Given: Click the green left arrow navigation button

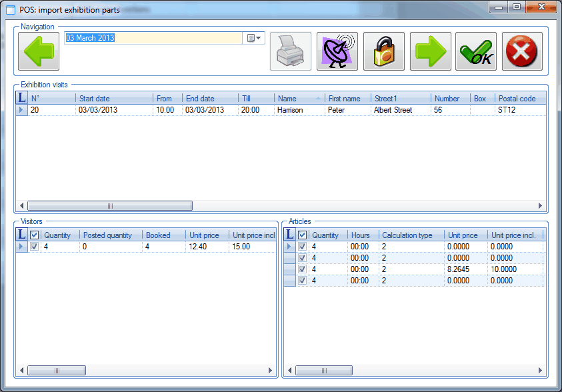Looking at the screenshot, I should coord(39,51).
